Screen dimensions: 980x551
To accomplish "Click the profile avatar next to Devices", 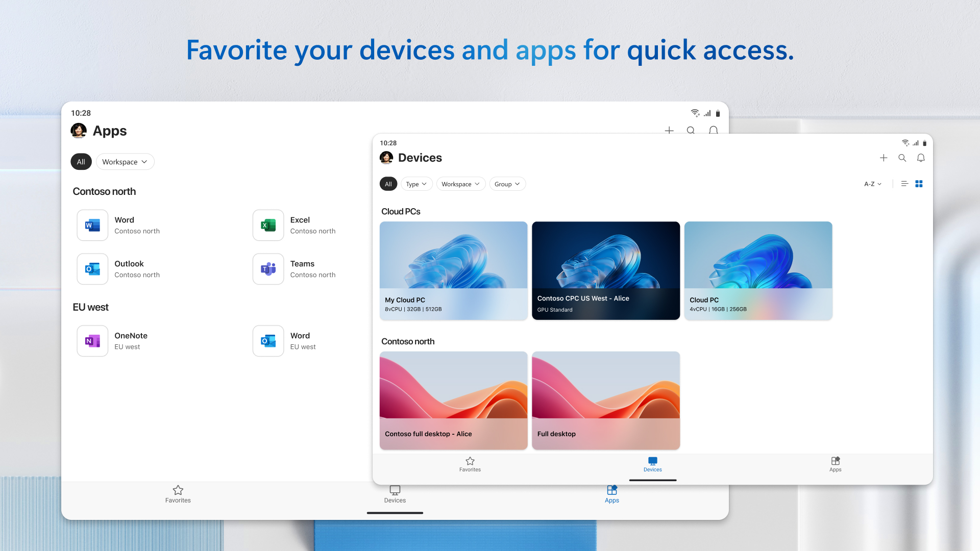I will click(x=386, y=158).
